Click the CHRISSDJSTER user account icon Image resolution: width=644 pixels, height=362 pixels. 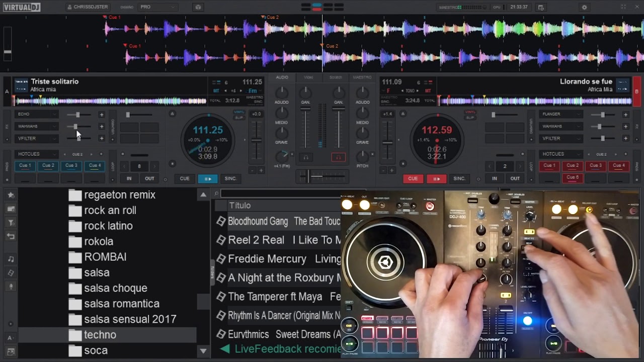point(69,7)
